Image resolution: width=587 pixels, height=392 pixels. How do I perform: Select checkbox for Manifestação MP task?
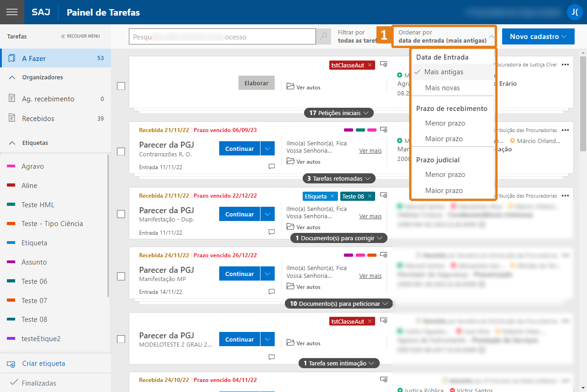tap(121, 276)
